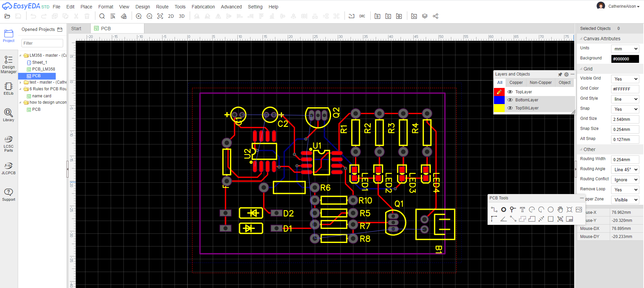This screenshot has width=644, height=288.
Task: Click the black Background color field
Action: tap(625, 59)
